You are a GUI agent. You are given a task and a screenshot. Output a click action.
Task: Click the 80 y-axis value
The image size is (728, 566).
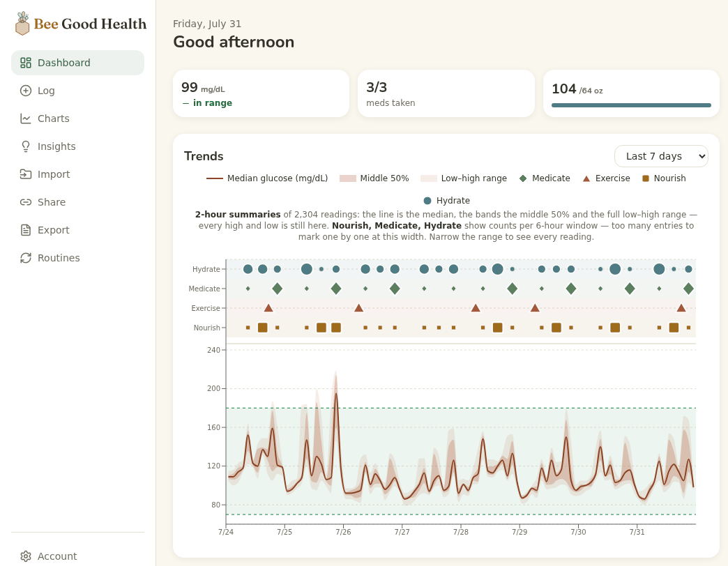[215, 505]
